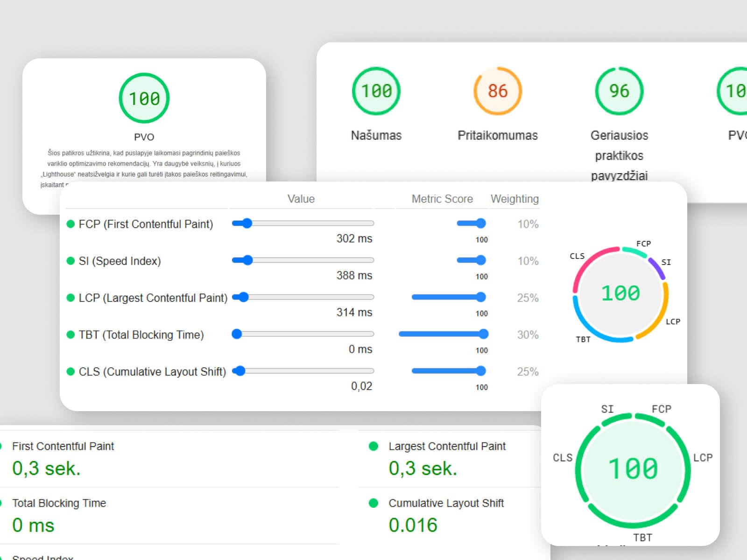
Task: Click the SI (Speed Index) label
Action: pyautogui.click(x=120, y=261)
